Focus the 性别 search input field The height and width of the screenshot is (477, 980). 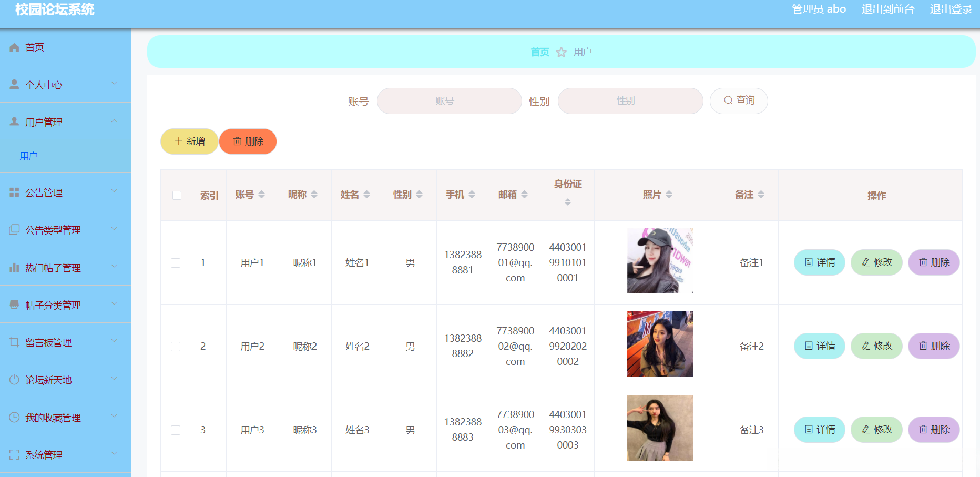[x=630, y=101]
